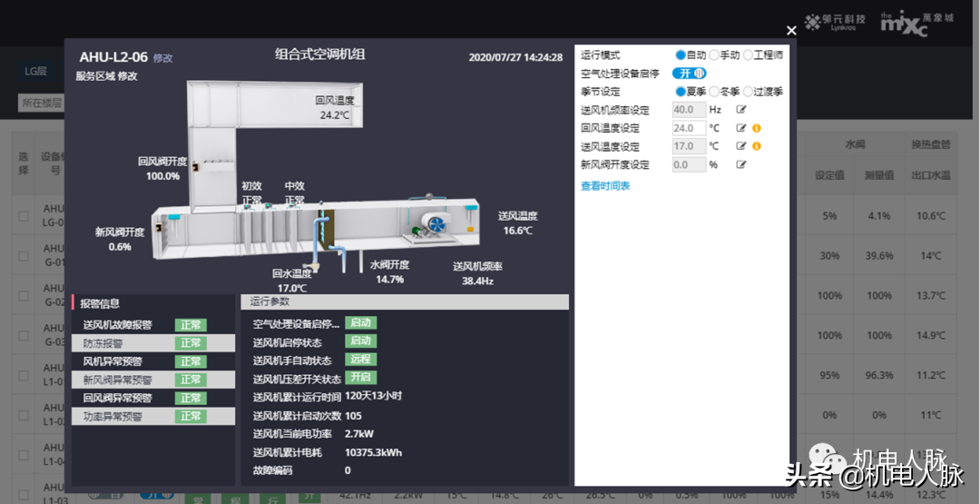The image size is (980, 504).
Task: Click 送风机频率 38.4Hz reading
Action: pos(477,274)
